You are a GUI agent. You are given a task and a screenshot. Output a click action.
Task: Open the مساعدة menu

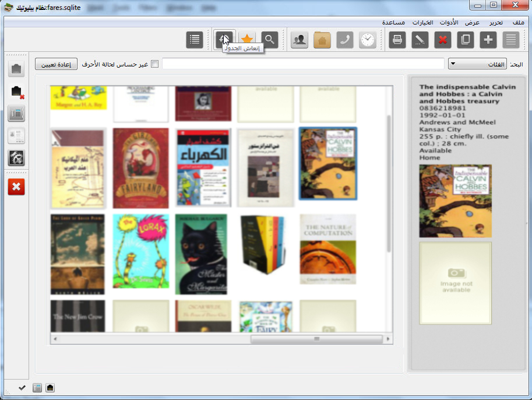tap(393, 22)
